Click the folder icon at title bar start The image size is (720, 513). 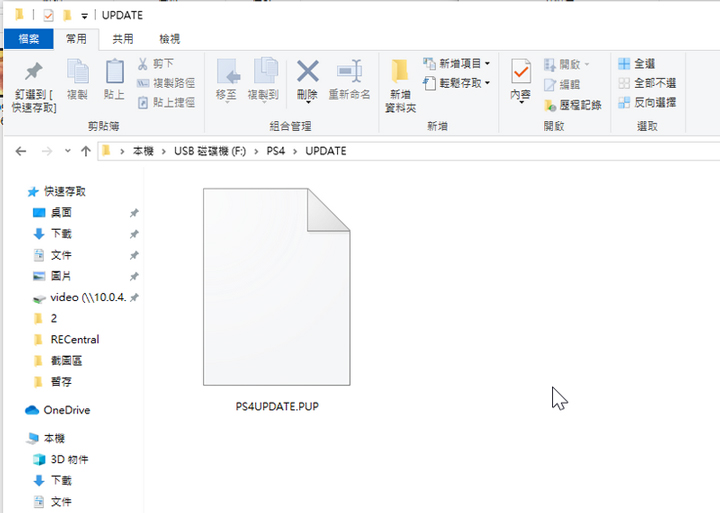point(19,15)
